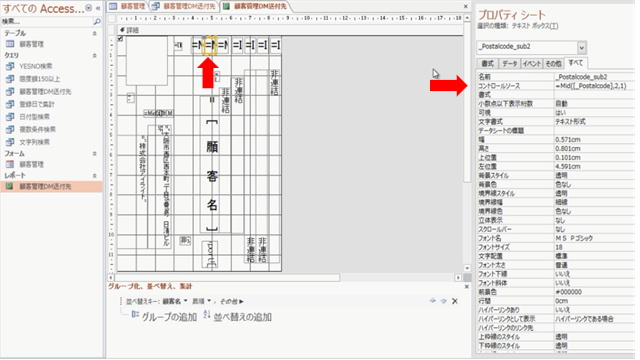
Task: Open the 顧客名 sort key dropdown
Action: pyautogui.click(x=185, y=301)
